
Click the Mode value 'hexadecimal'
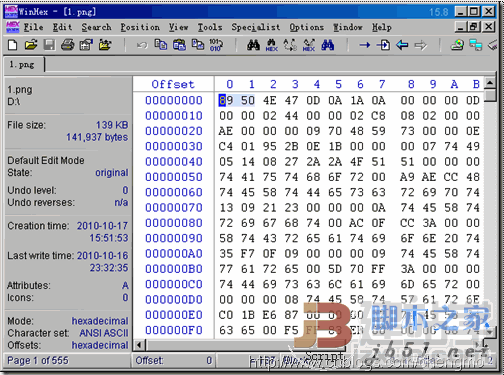(x=100, y=321)
